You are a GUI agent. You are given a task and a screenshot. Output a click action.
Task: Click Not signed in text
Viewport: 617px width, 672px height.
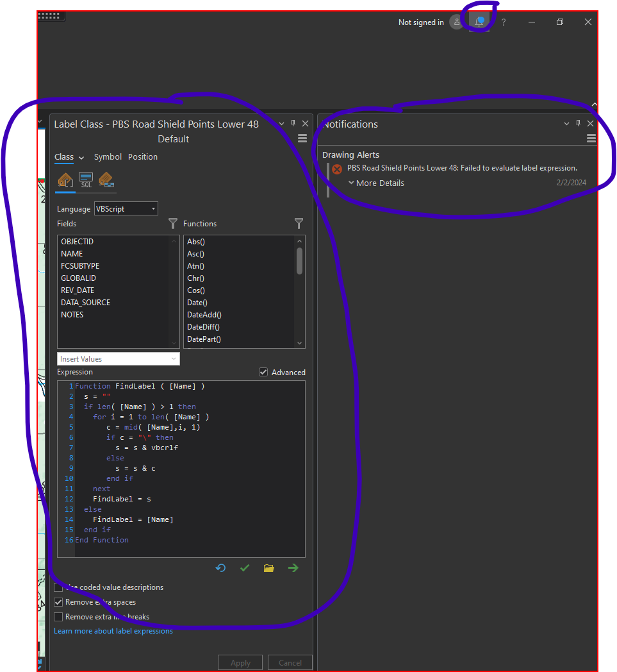(x=421, y=22)
